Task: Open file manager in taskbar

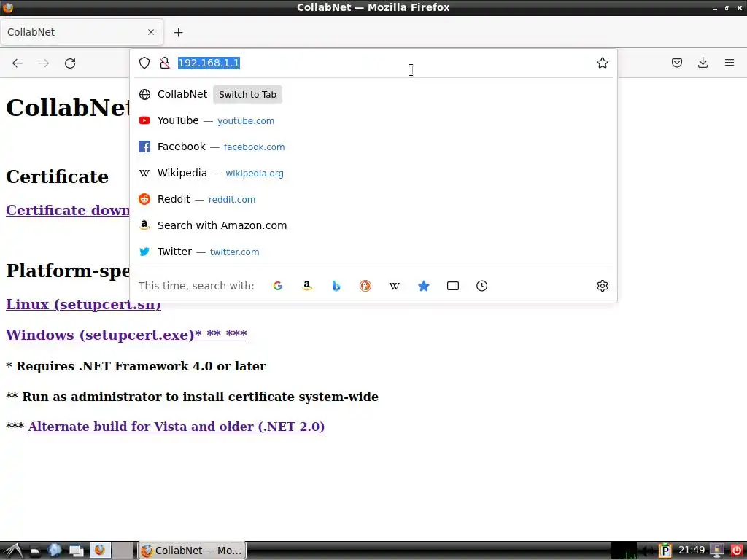Action: (x=35, y=551)
